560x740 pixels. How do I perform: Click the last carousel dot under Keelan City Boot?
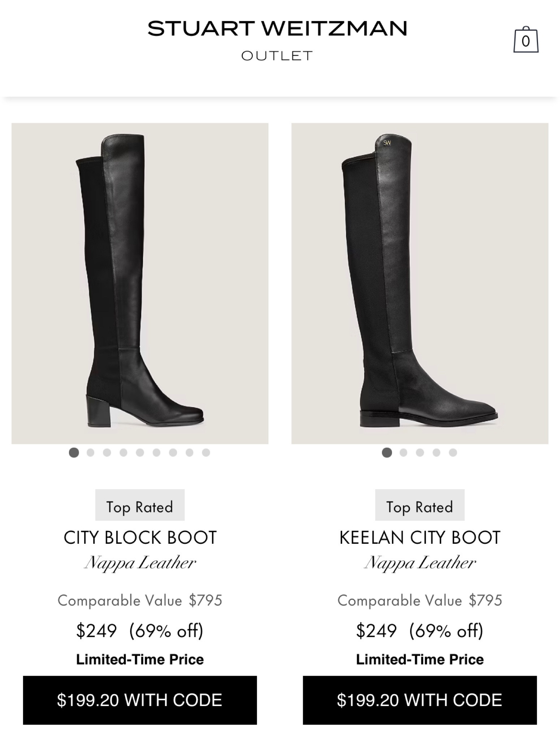[453, 452]
